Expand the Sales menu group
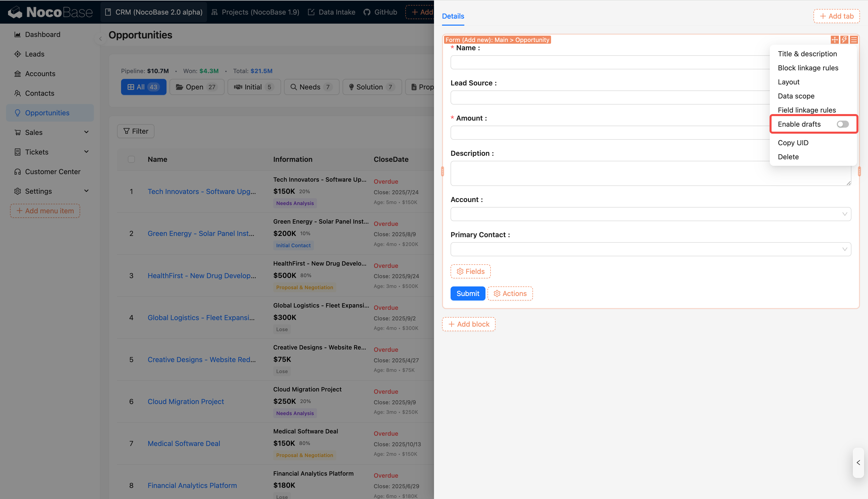The height and width of the screenshot is (499, 868). point(86,132)
